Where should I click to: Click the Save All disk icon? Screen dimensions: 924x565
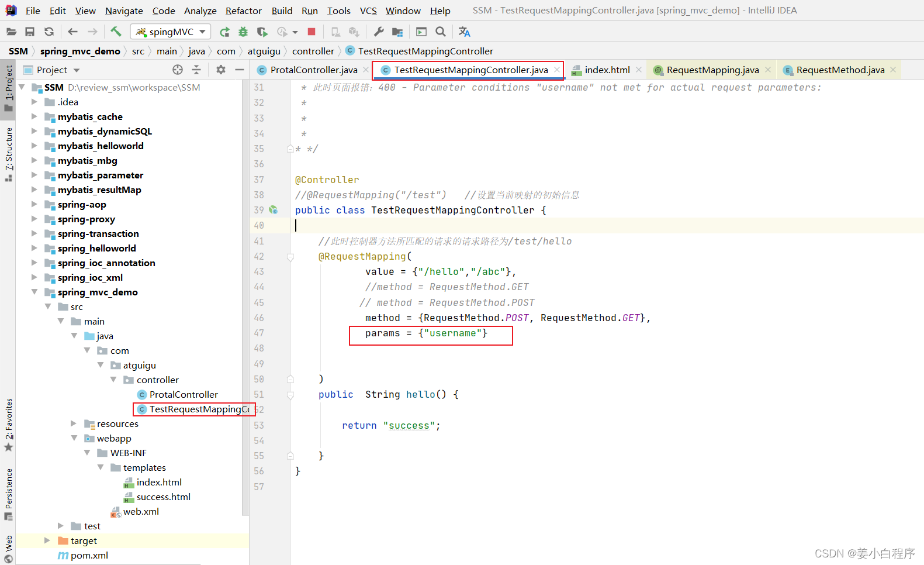[x=30, y=32]
